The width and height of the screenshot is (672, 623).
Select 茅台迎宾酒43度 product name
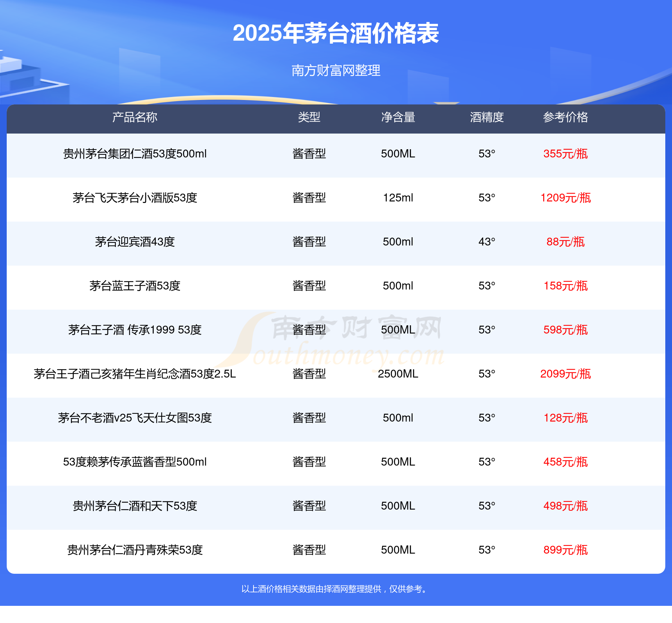(135, 242)
